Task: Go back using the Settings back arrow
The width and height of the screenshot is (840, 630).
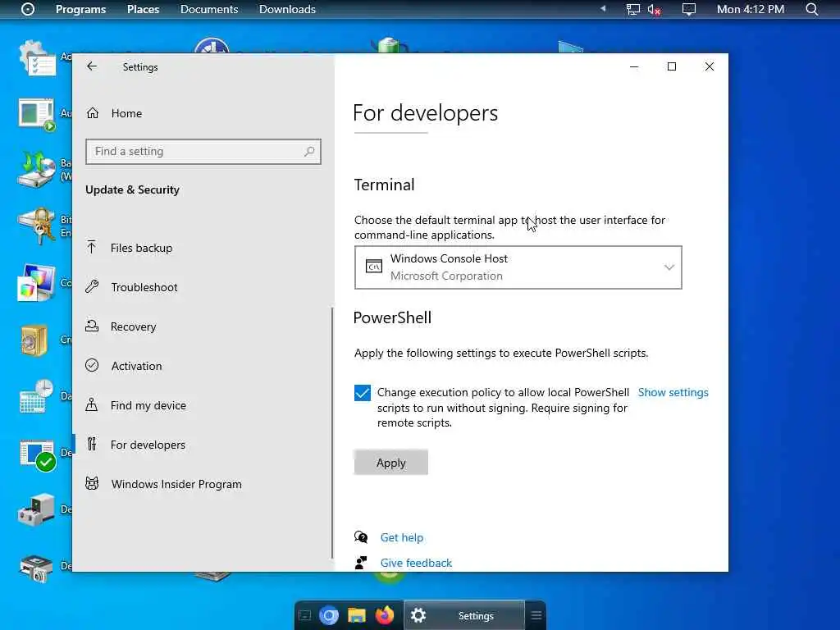Action: tap(92, 66)
